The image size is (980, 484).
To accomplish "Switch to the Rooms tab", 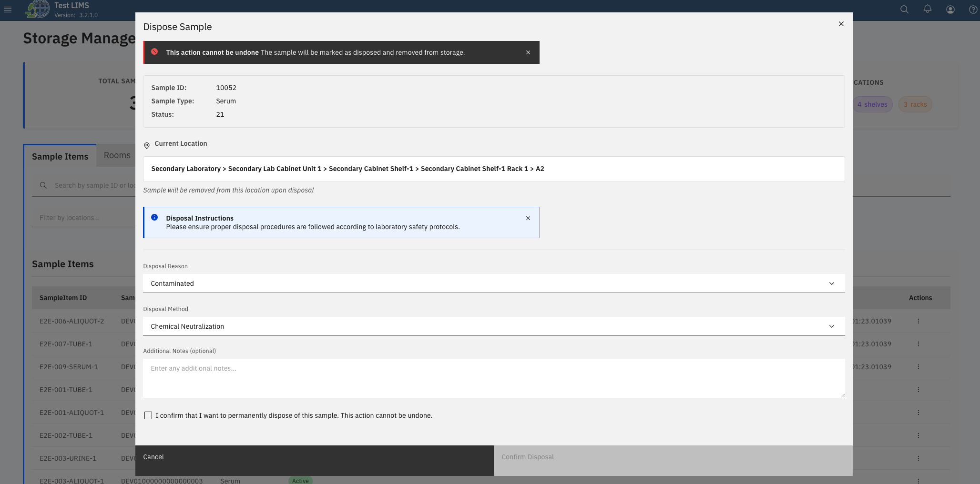I will point(117,155).
